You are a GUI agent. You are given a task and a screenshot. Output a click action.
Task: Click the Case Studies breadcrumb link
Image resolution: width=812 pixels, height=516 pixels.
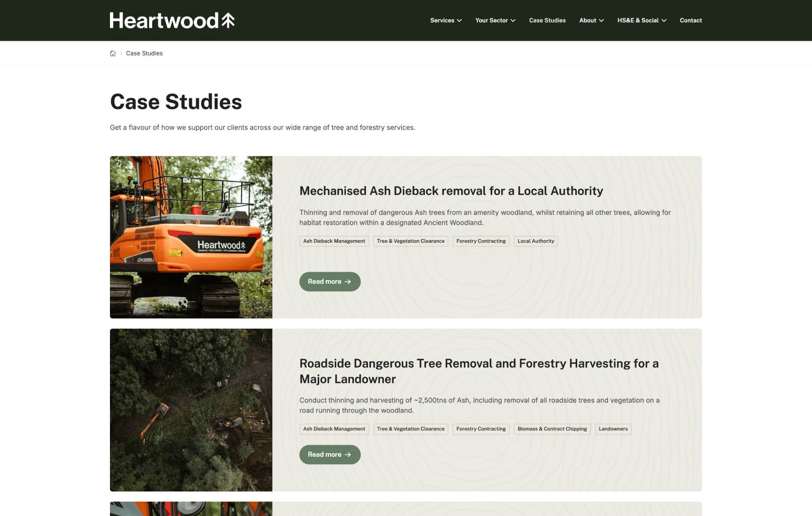click(144, 53)
